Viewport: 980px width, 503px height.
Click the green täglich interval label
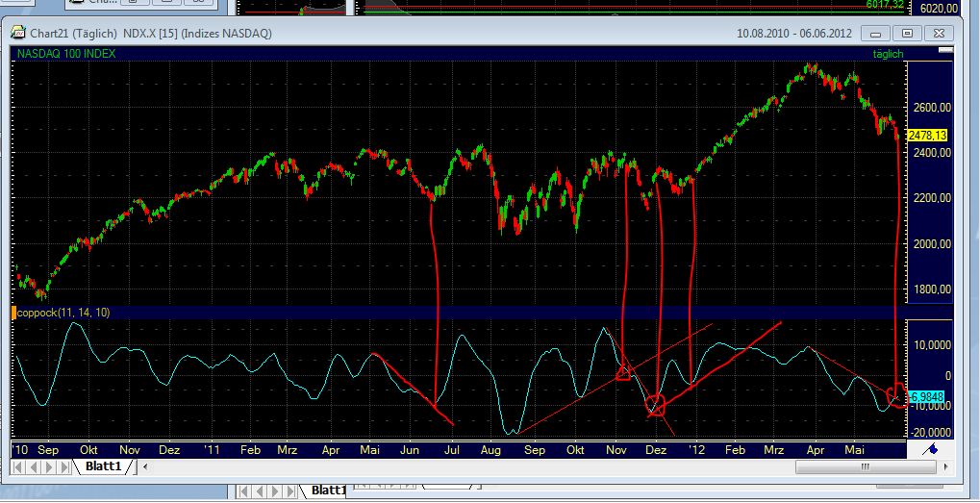tap(888, 55)
